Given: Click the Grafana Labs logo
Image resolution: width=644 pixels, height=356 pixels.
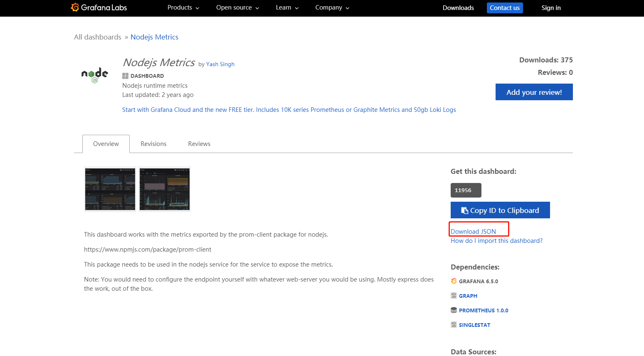Looking at the screenshot, I should pyautogui.click(x=99, y=7).
